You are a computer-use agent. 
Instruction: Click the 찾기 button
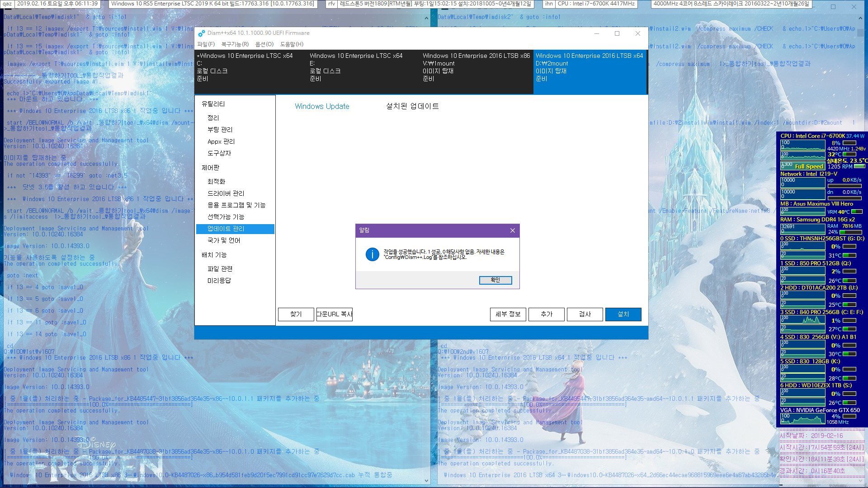296,314
